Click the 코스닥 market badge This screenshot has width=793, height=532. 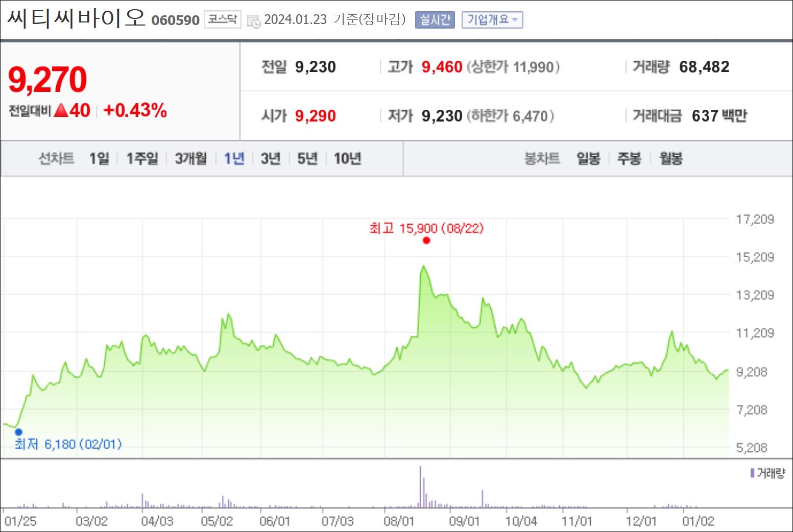pos(222,19)
